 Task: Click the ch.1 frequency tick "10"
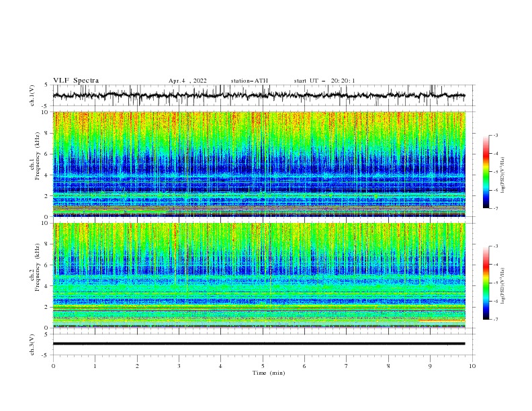click(x=46, y=112)
